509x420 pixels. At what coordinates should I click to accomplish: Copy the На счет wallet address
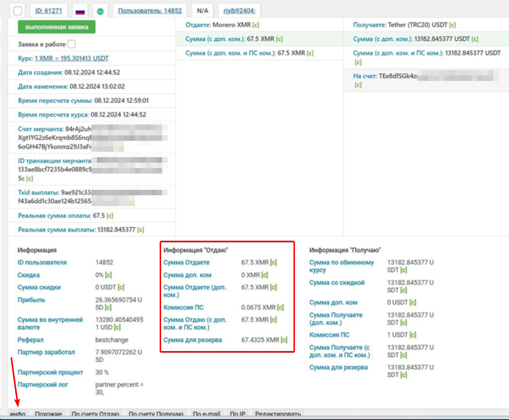click(x=358, y=85)
